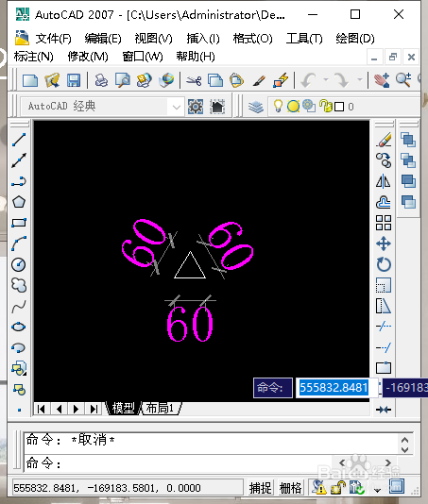Select the Array modify tool
The width and height of the screenshot is (428, 504).
click(x=384, y=223)
